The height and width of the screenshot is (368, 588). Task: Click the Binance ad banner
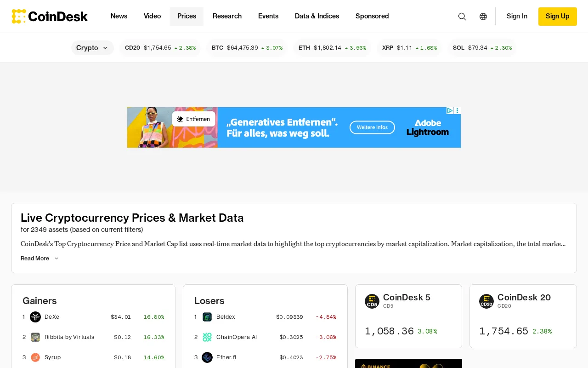tap(408, 363)
